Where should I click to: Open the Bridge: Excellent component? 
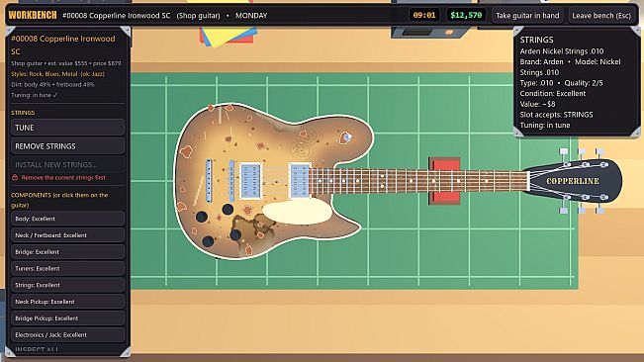click(67, 251)
